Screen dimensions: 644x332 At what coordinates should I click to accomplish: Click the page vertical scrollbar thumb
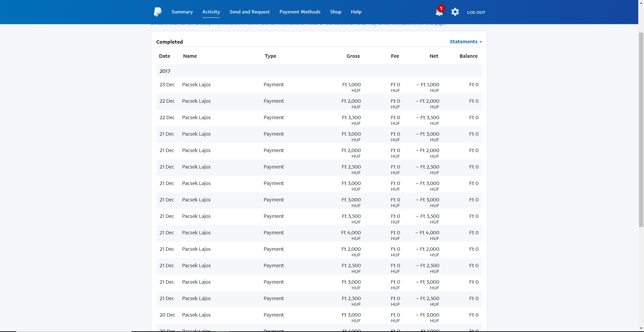tap(641, 130)
